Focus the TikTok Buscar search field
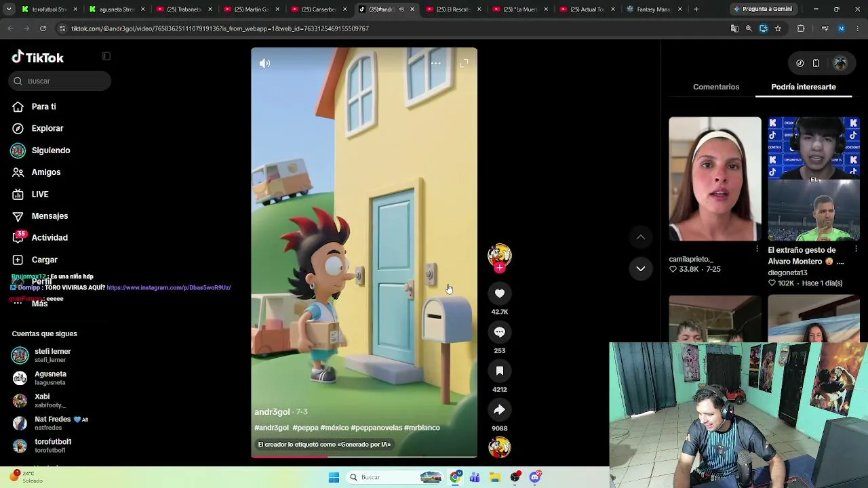The height and width of the screenshot is (488, 868). pyautogui.click(x=60, y=81)
